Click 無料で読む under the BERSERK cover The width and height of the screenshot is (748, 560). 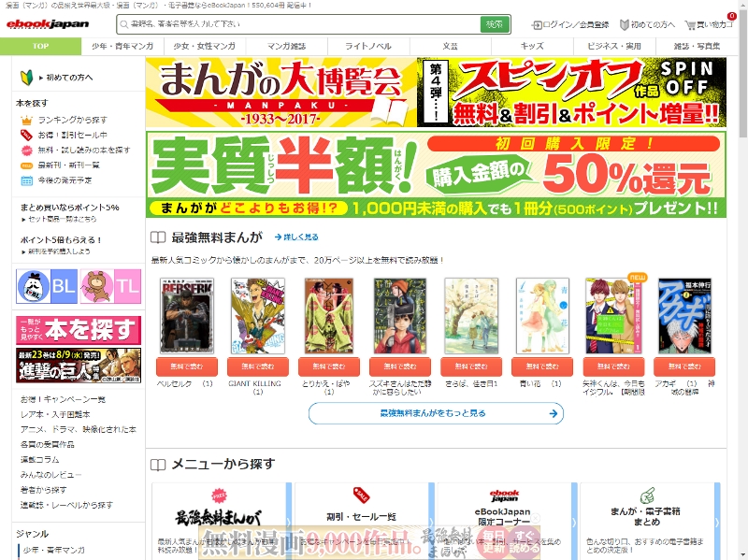(186, 366)
